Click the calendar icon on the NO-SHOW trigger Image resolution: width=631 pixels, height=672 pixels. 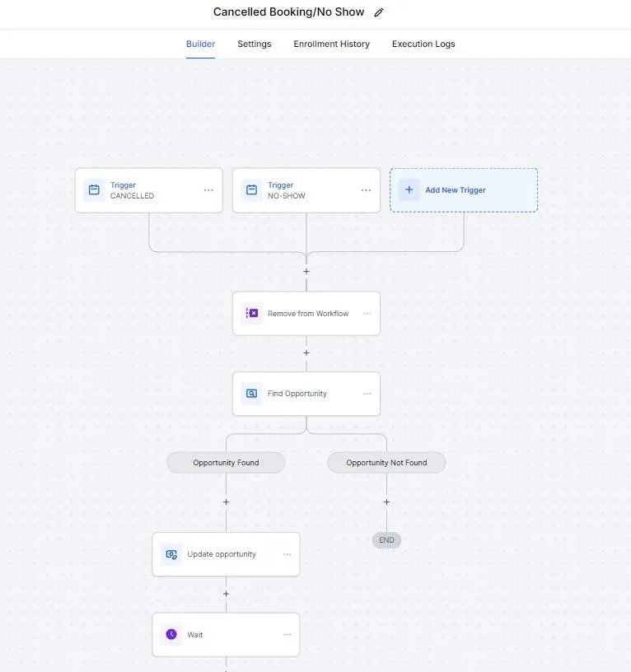pyautogui.click(x=251, y=190)
